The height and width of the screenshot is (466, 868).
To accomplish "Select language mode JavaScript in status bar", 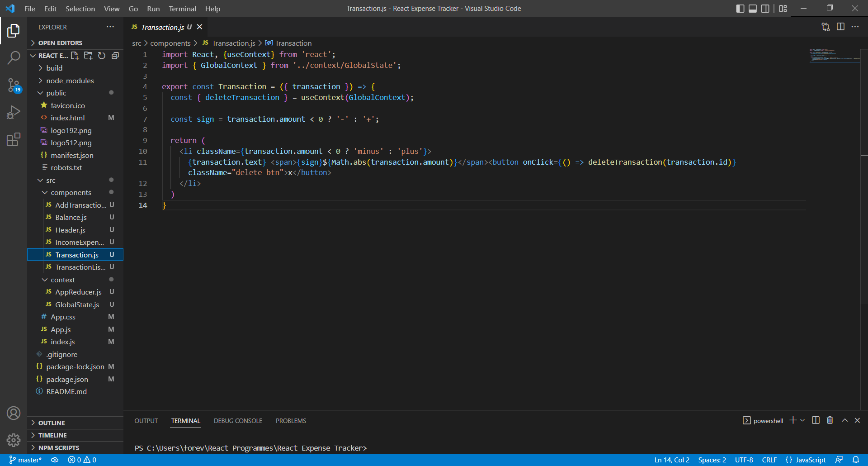I will (811, 460).
